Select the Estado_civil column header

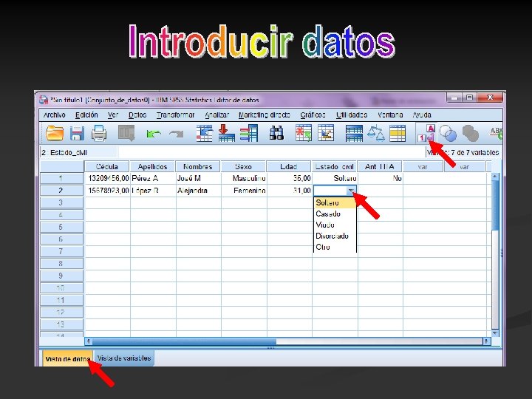(x=334, y=166)
